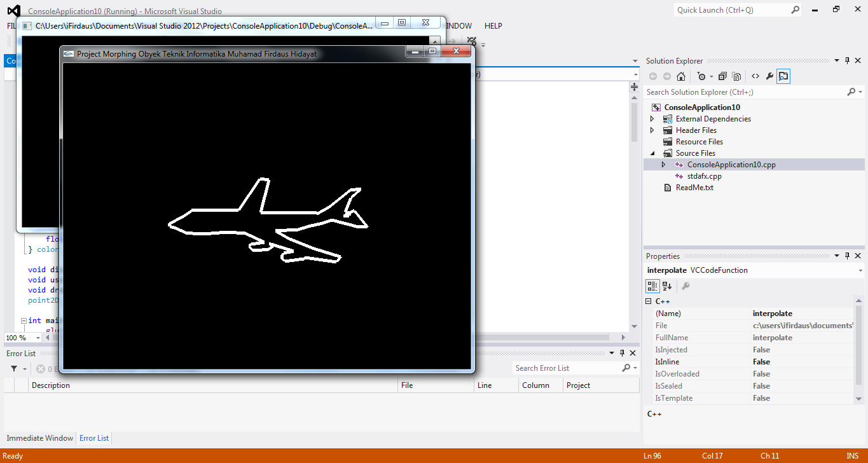Toggle Preview Selected Items in Solution Explorer
The width and height of the screenshot is (868, 463).
click(783, 76)
